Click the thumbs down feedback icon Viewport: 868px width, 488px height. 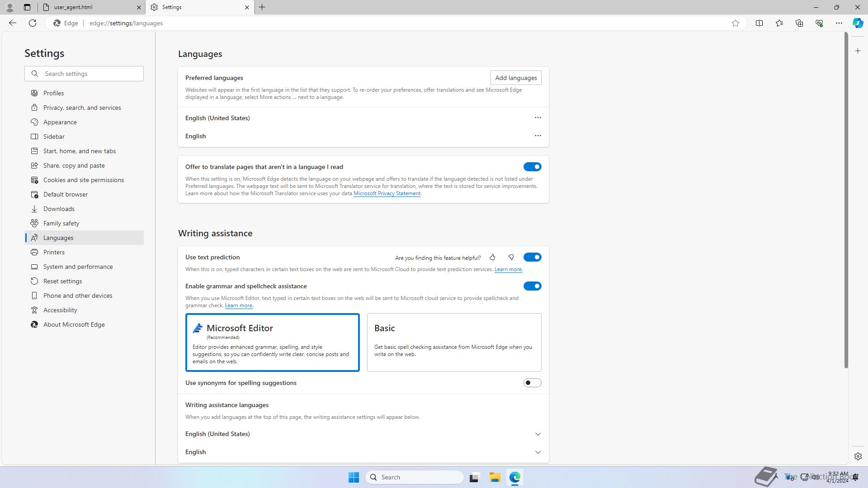click(511, 258)
